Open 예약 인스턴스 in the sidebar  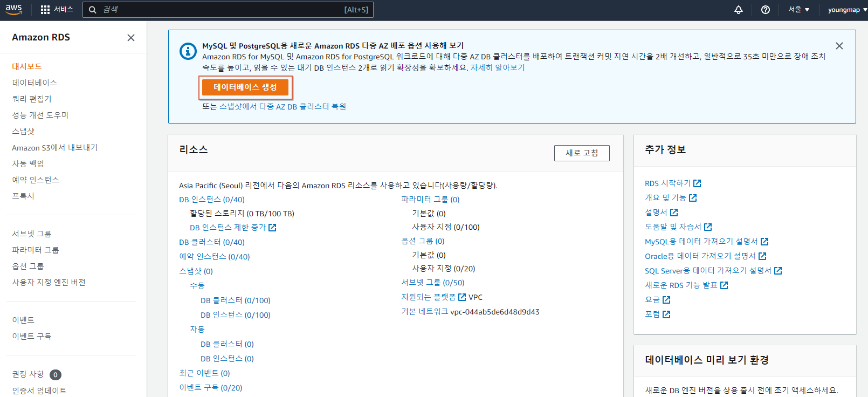click(36, 180)
